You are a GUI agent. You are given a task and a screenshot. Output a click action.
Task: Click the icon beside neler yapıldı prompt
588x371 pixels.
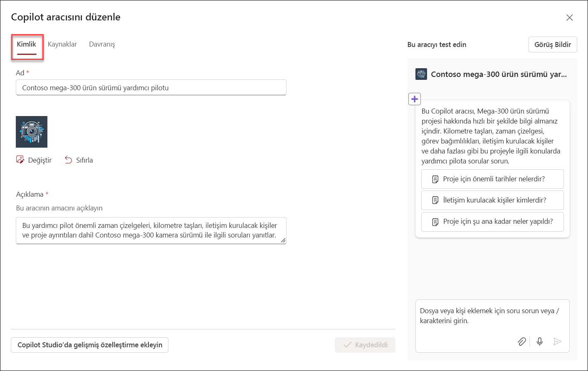(435, 222)
